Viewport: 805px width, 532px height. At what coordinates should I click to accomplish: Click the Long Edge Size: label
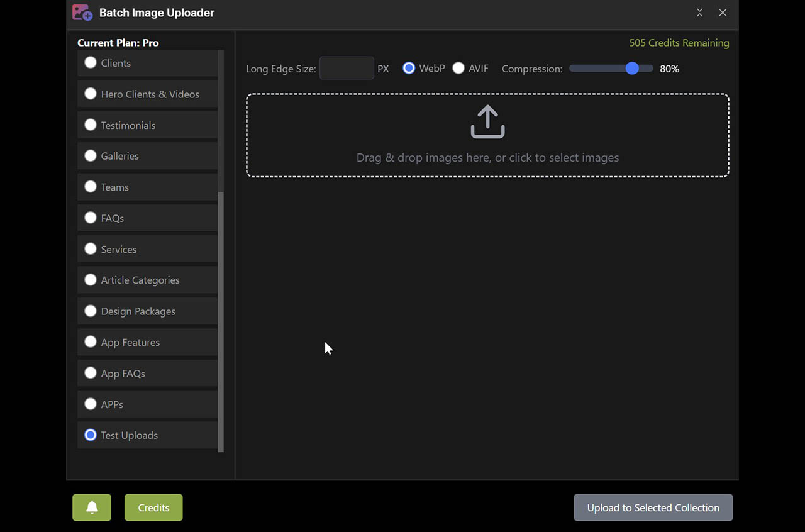(281, 69)
